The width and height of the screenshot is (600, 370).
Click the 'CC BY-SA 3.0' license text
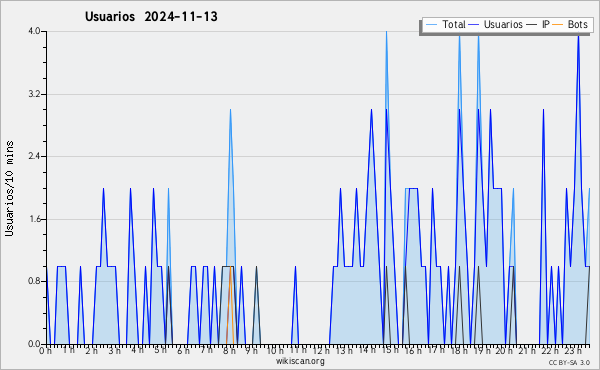coord(569,363)
